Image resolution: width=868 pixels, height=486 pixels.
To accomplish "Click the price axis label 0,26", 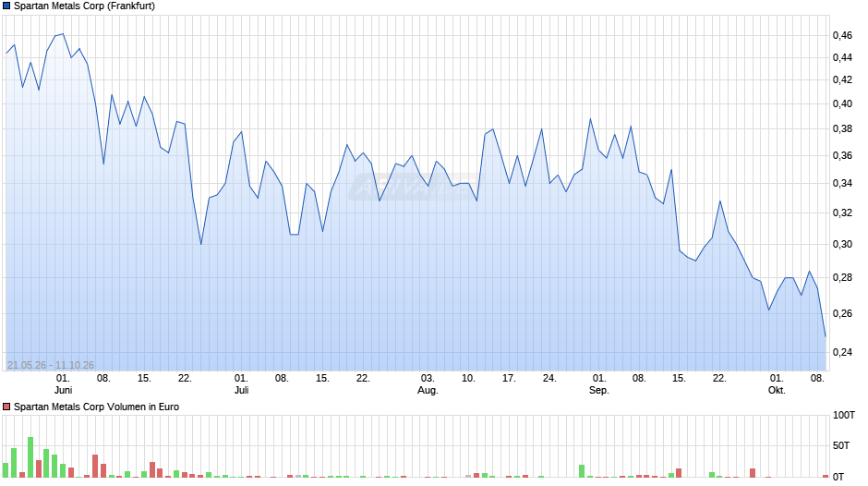I will (842, 313).
